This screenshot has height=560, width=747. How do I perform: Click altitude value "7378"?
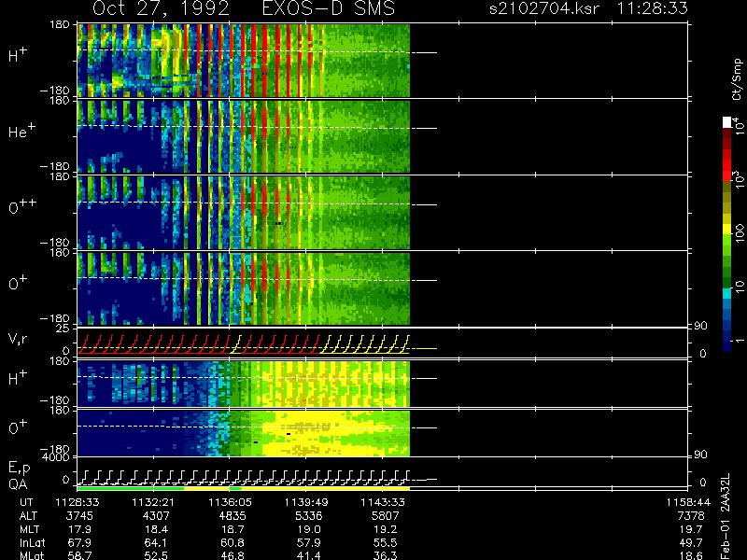pos(691,516)
